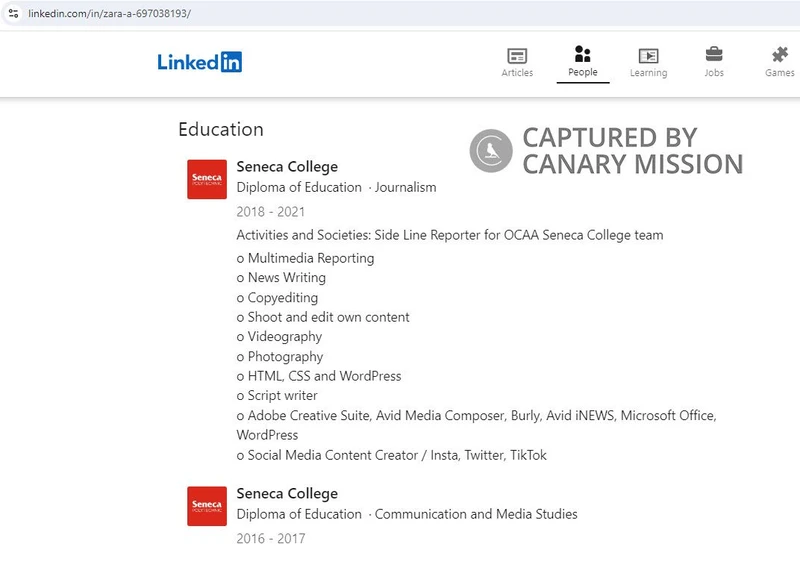The width and height of the screenshot is (800, 579).
Task: Click the second Seneca College logo thumbnail
Action: (205, 507)
